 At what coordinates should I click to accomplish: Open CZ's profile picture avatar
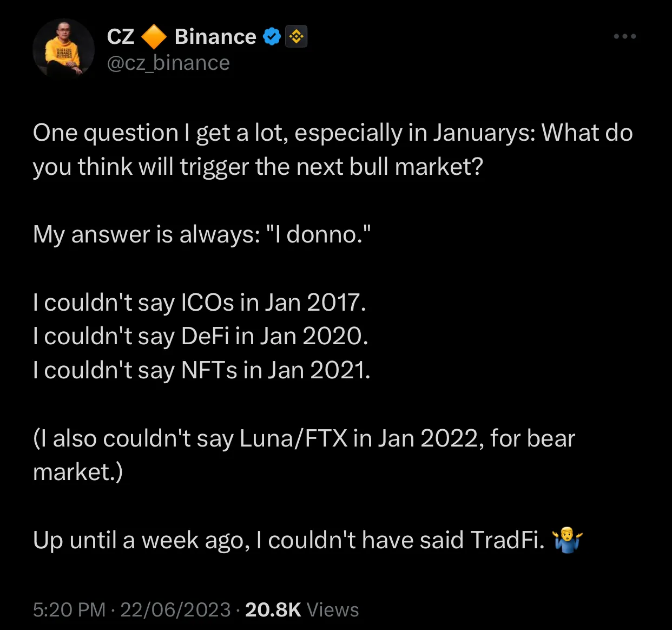(64, 49)
